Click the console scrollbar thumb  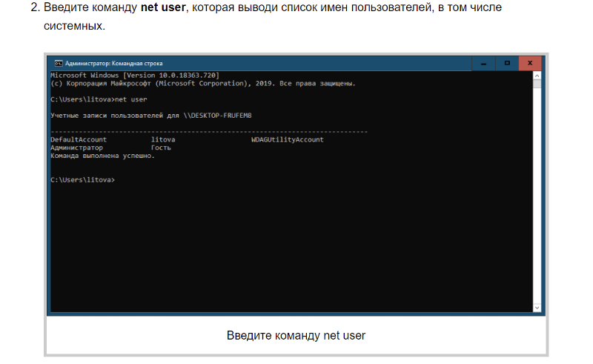pos(537,84)
